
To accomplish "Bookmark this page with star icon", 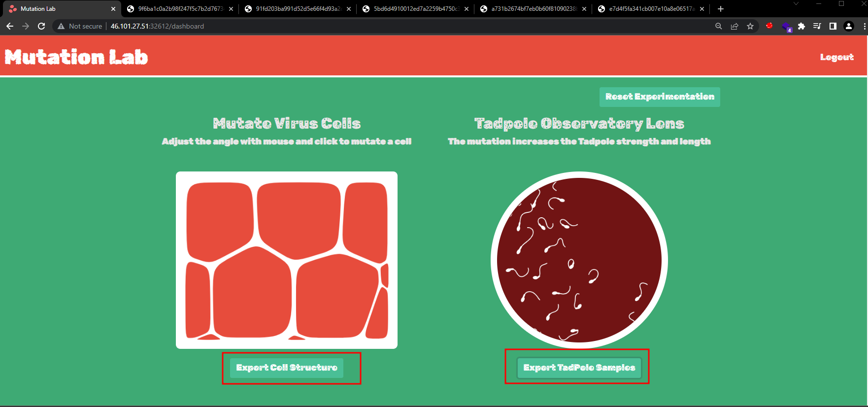I will pyautogui.click(x=750, y=26).
